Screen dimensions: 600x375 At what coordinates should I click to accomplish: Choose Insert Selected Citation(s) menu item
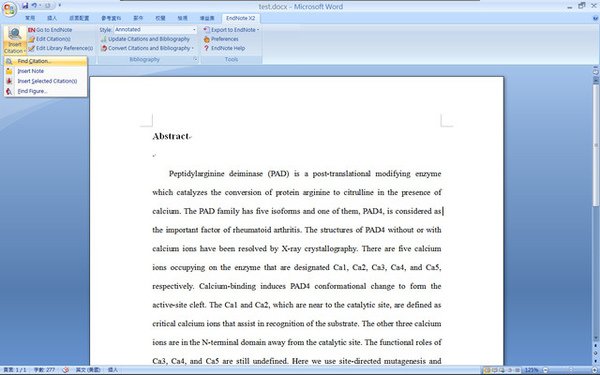46,81
